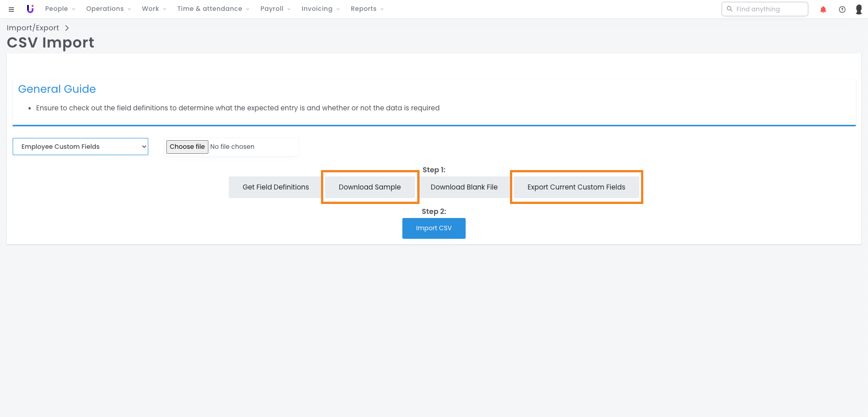Open the hamburger navigation menu
This screenshot has width=868, height=417.
[11, 9]
